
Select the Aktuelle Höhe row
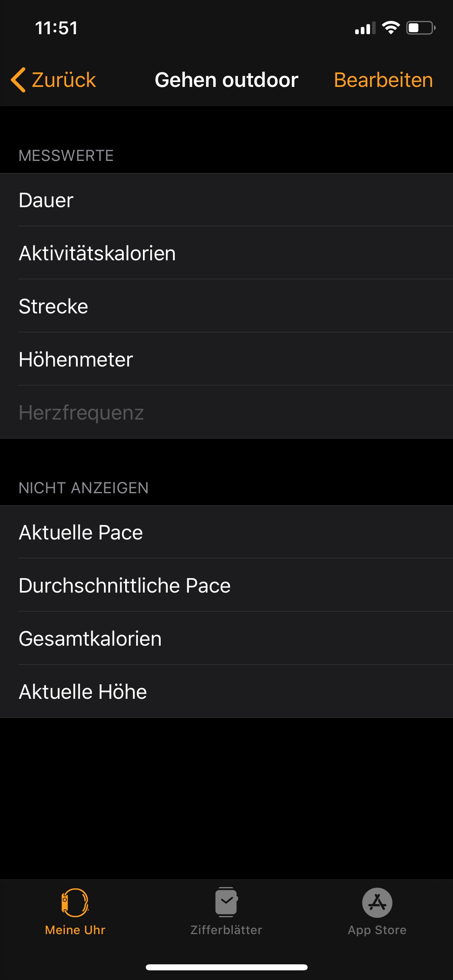tap(226, 692)
